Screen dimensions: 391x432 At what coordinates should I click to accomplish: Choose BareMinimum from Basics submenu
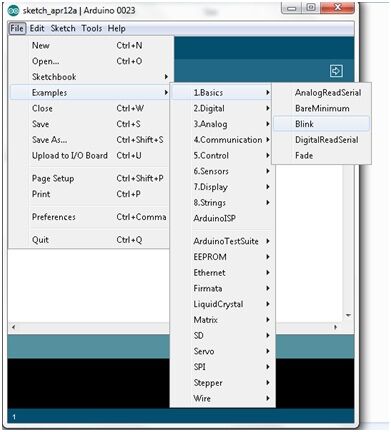click(321, 108)
